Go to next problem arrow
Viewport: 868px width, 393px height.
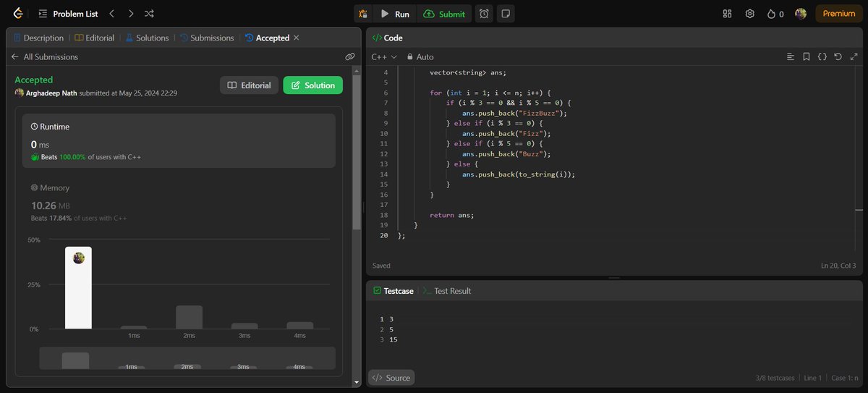coord(130,13)
